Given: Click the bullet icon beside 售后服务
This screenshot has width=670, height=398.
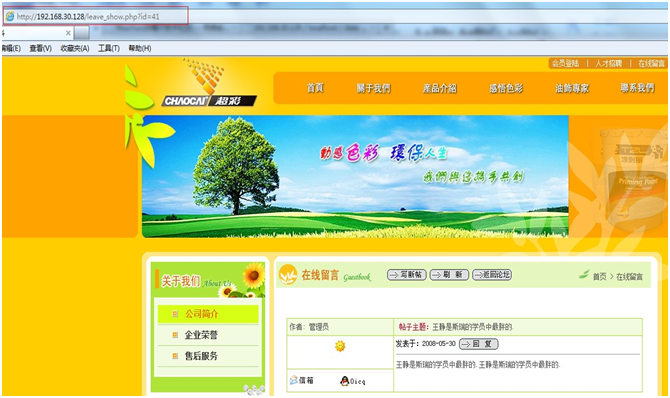Looking at the screenshot, I should [175, 356].
